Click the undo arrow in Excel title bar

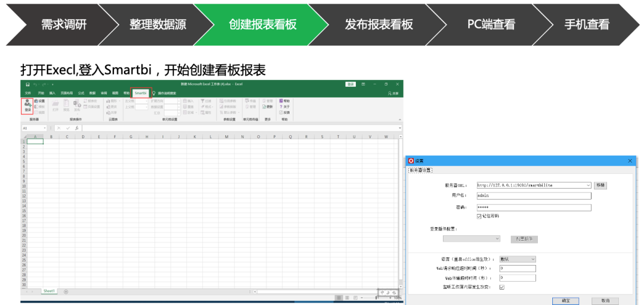point(35,85)
